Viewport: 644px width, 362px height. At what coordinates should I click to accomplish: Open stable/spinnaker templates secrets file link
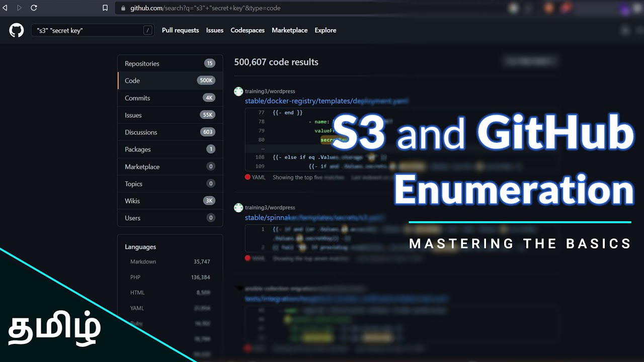[315, 218]
